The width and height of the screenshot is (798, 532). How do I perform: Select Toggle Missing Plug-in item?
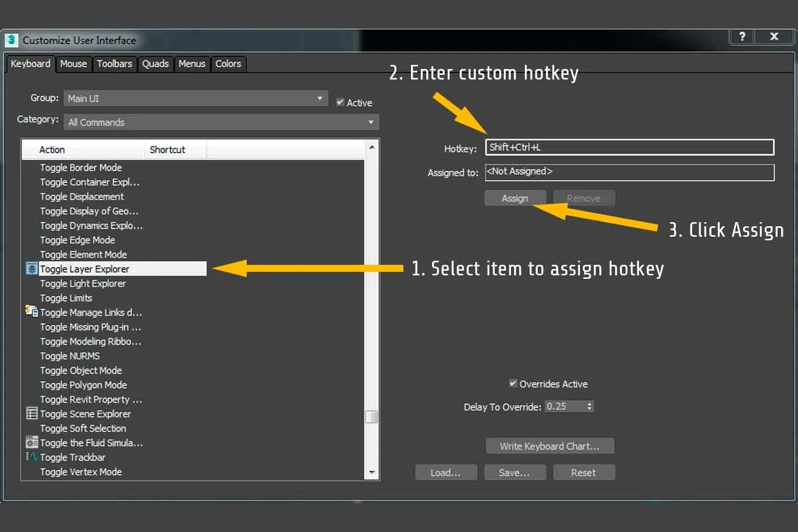click(91, 327)
